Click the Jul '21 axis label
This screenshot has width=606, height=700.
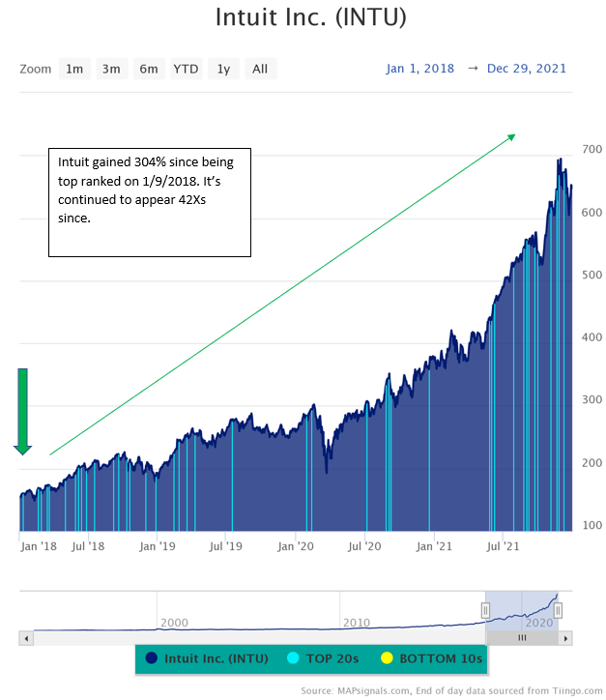tap(503, 546)
